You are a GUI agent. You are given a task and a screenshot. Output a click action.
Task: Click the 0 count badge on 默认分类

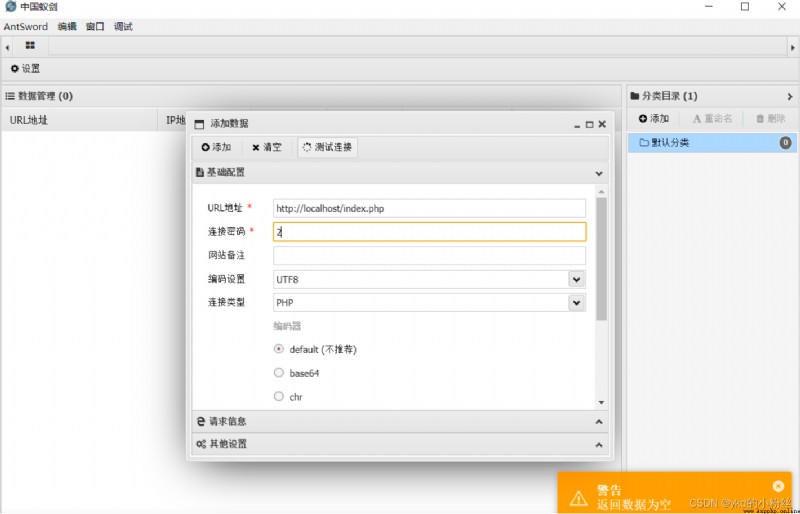[x=785, y=142]
